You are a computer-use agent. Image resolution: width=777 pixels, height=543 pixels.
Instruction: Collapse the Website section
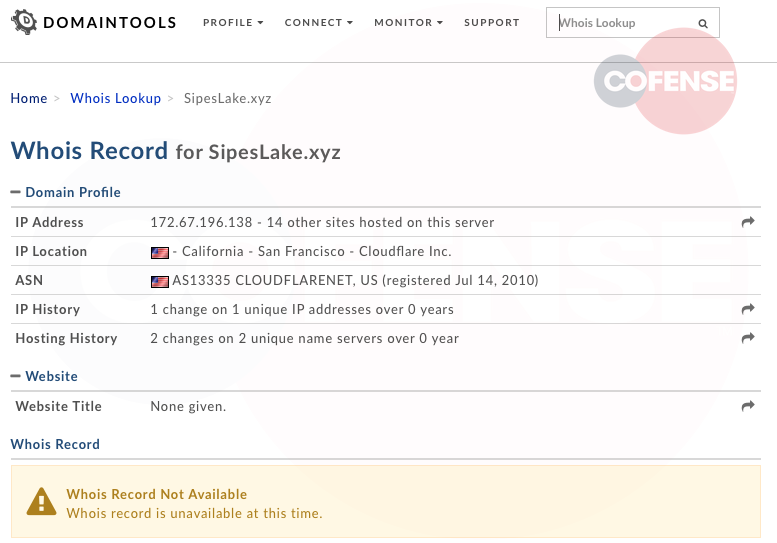click(44, 376)
